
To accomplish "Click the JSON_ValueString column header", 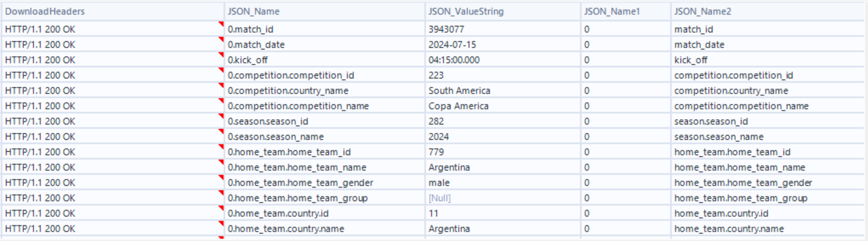I will click(x=466, y=12).
